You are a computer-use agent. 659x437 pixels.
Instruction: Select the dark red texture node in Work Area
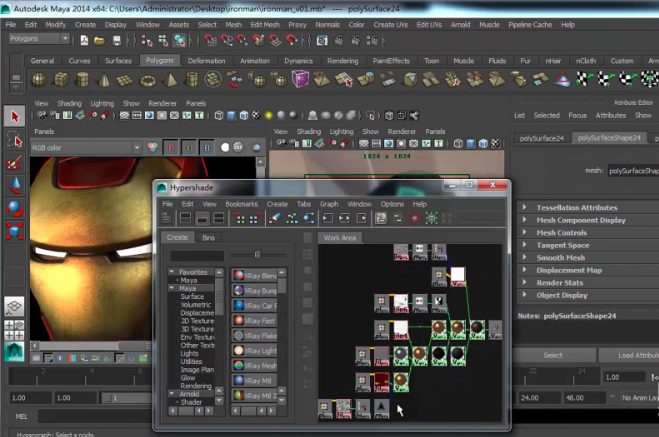click(x=382, y=381)
